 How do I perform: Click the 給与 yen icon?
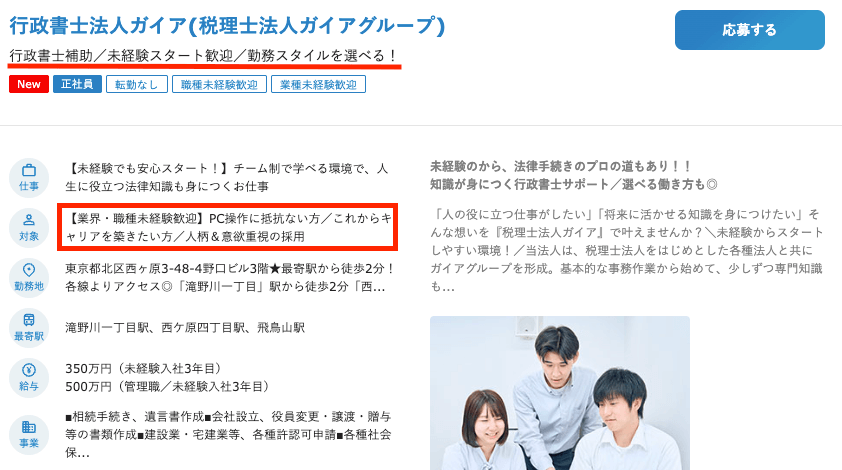29,378
